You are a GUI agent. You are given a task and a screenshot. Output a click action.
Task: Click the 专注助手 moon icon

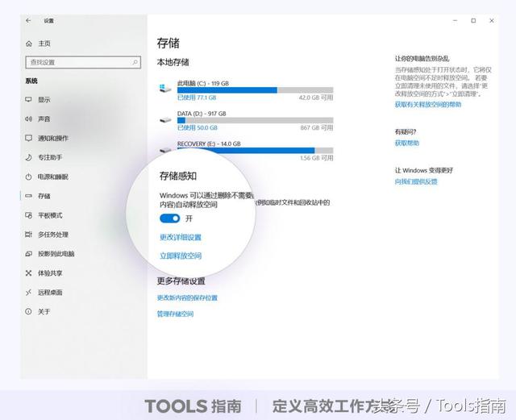click(x=29, y=157)
